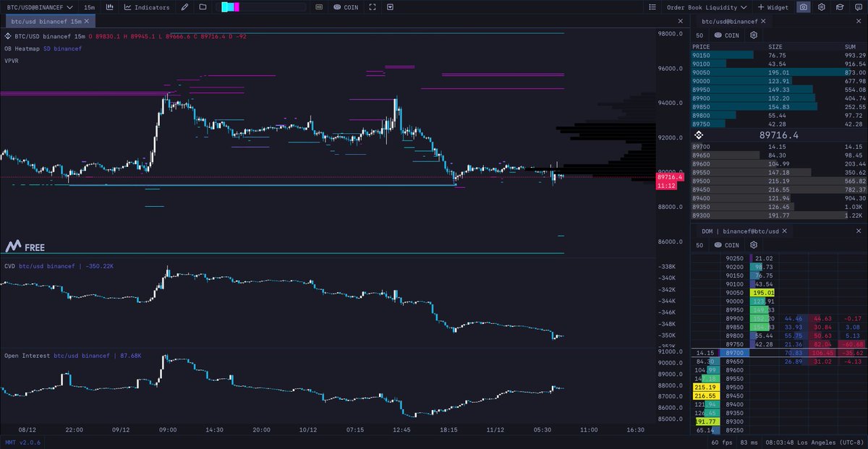Open the feedback chat icon
868x449 pixels.
click(857, 7)
